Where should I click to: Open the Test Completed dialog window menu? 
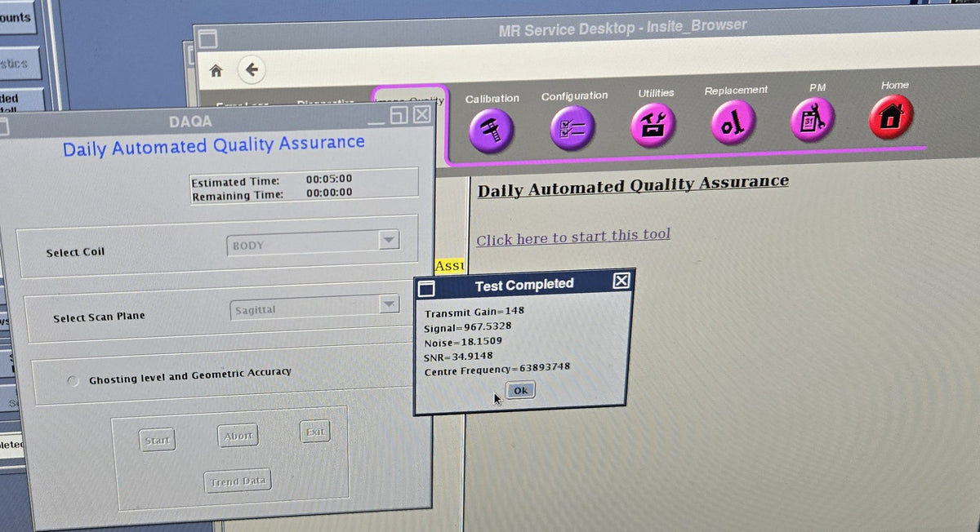point(426,288)
